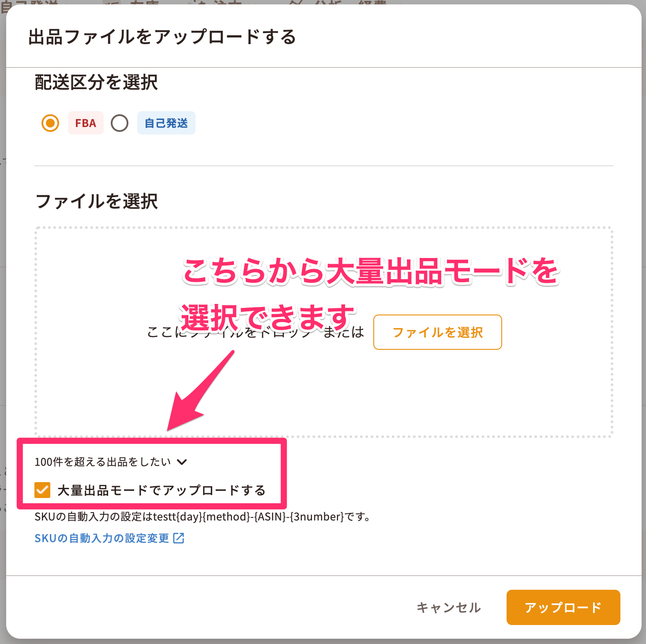
Task: Click the pink arrow annotation
Action: click(201, 391)
